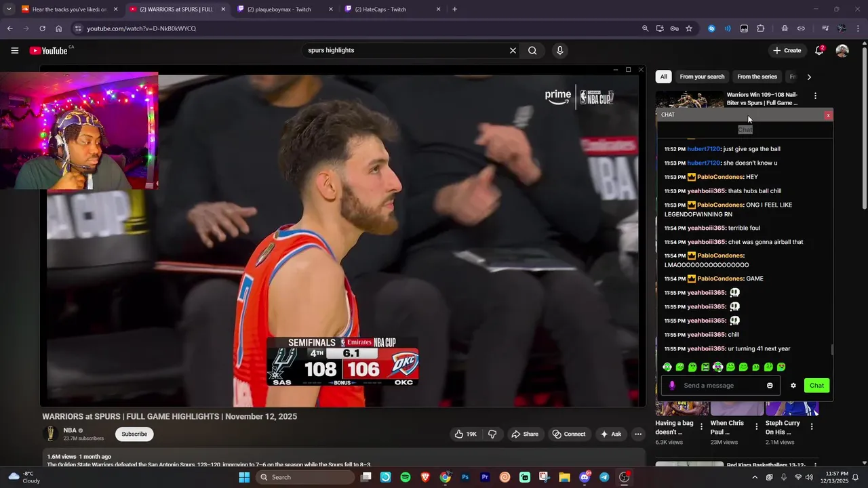Launch Photoshop from the taskbar
This screenshot has width=868, height=488.
pos(465,477)
